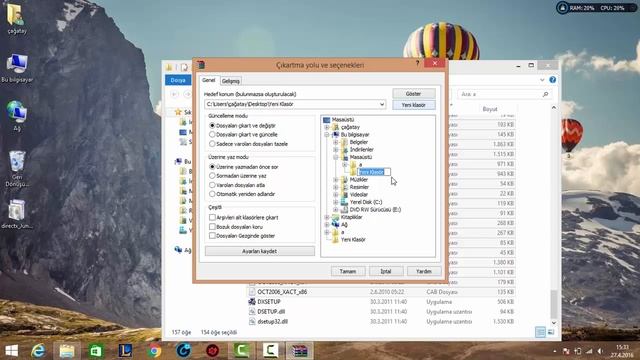Expand the Belgeler tree node
The image size is (640, 360).
(336, 142)
